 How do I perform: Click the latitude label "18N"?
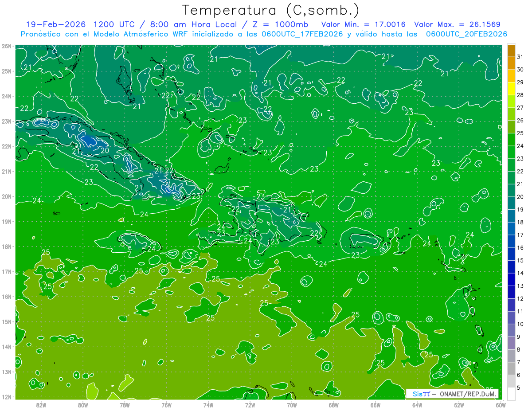6,247
